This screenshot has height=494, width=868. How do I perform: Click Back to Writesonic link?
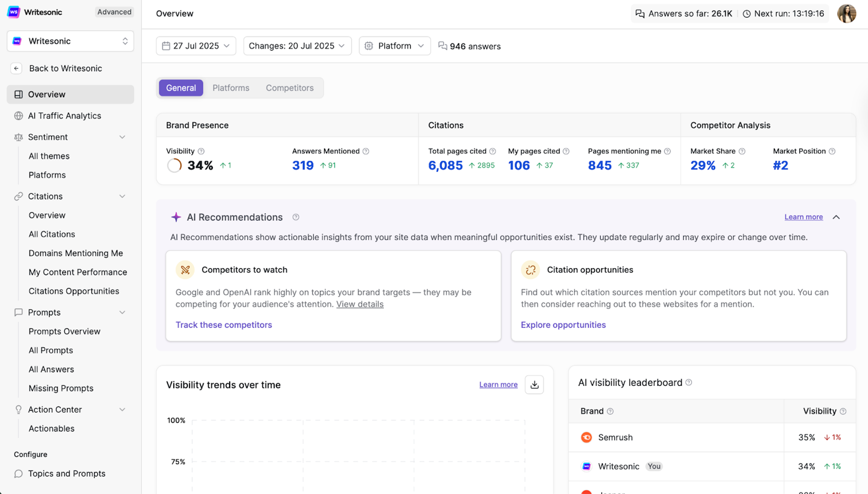click(66, 68)
